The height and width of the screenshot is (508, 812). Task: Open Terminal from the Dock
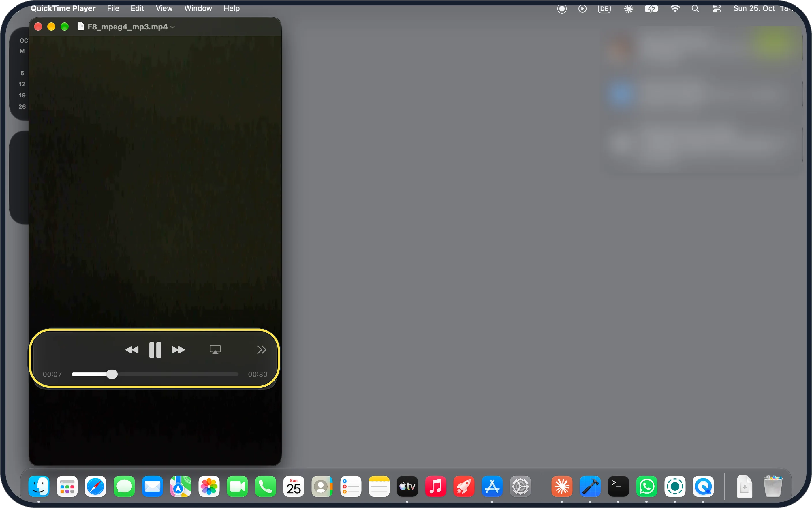[618, 486]
